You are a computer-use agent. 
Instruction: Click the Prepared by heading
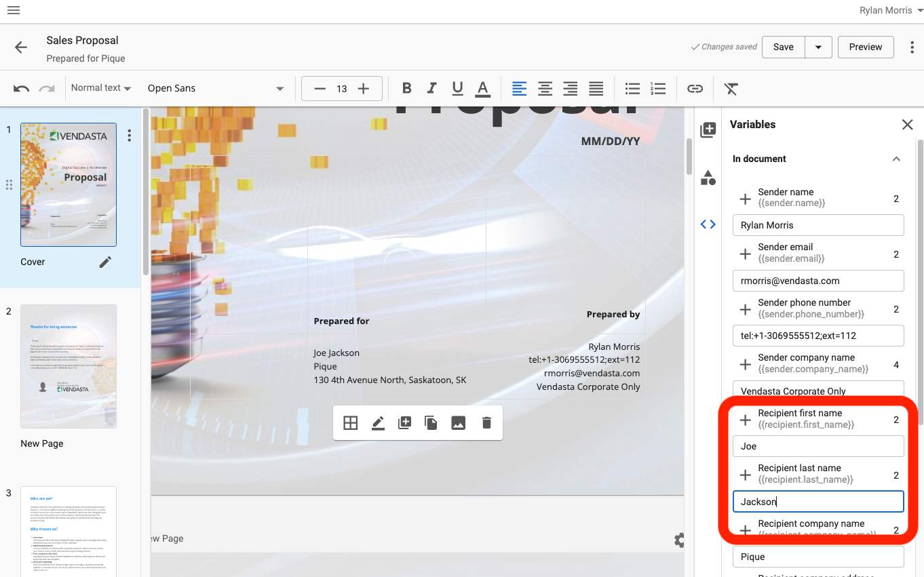[x=613, y=314]
